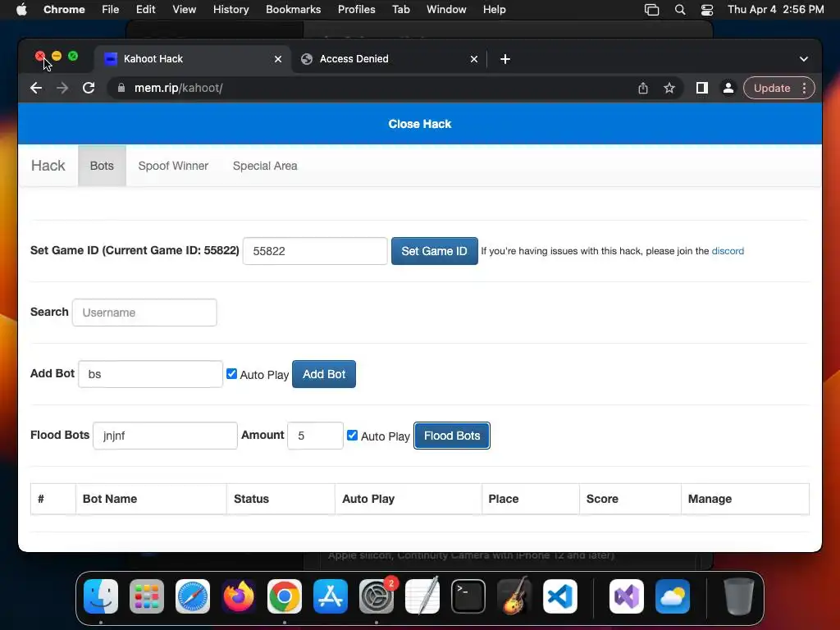
Task: Click the lock icon in address bar
Action: tap(121, 88)
